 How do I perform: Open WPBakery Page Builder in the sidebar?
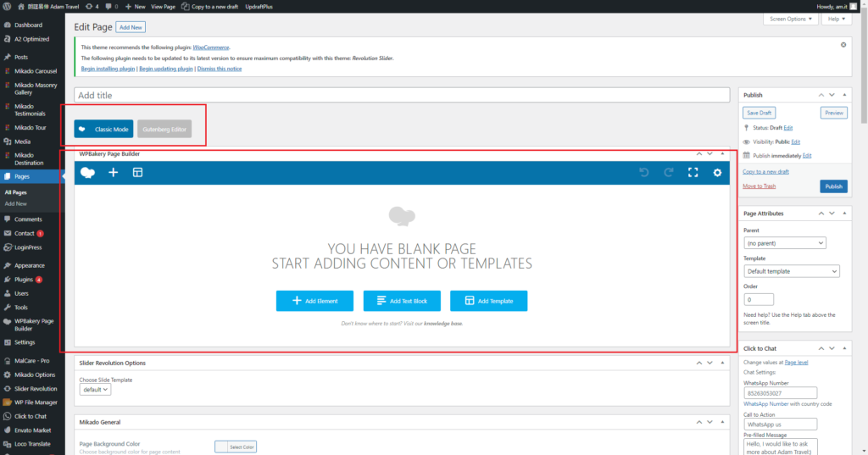pyautogui.click(x=32, y=325)
